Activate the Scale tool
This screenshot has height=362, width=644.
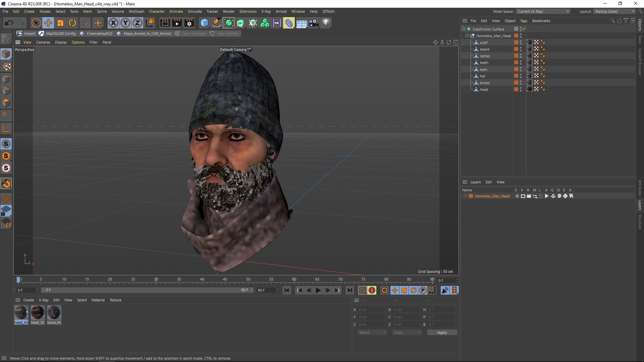[60, 23]
